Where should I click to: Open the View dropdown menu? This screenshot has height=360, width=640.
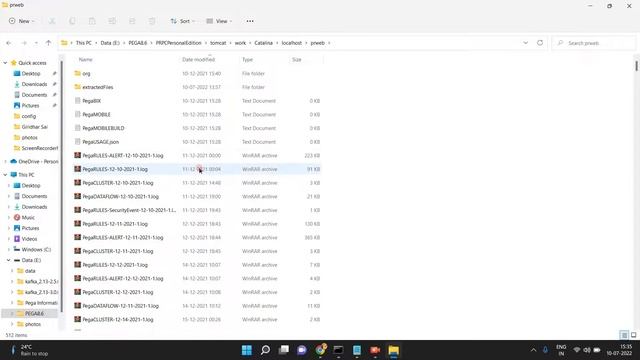pos(219,21)
